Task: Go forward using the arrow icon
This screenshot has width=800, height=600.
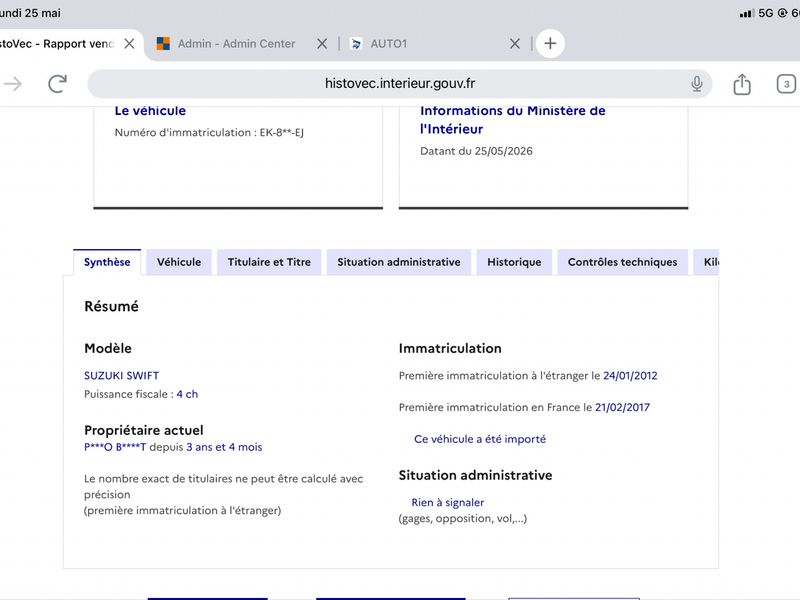Action: coord(13,84)
